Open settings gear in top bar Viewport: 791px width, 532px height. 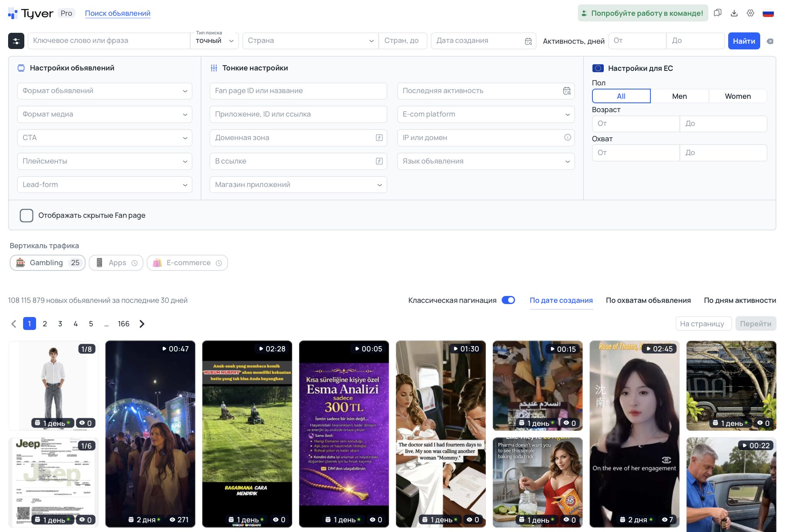coord(750,13)
